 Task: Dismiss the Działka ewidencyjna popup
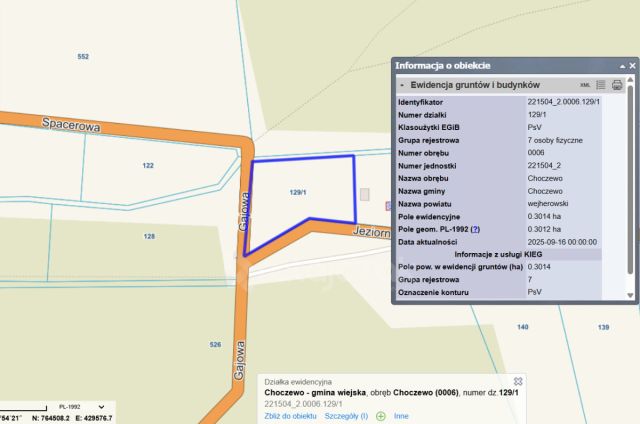(518, 381)
